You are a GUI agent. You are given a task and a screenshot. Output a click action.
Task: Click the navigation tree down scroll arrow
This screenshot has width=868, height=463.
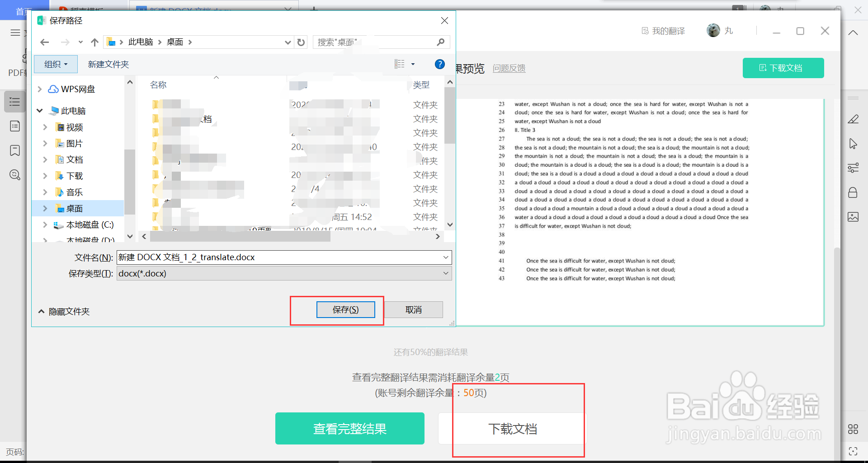click(x=130, y=236)
